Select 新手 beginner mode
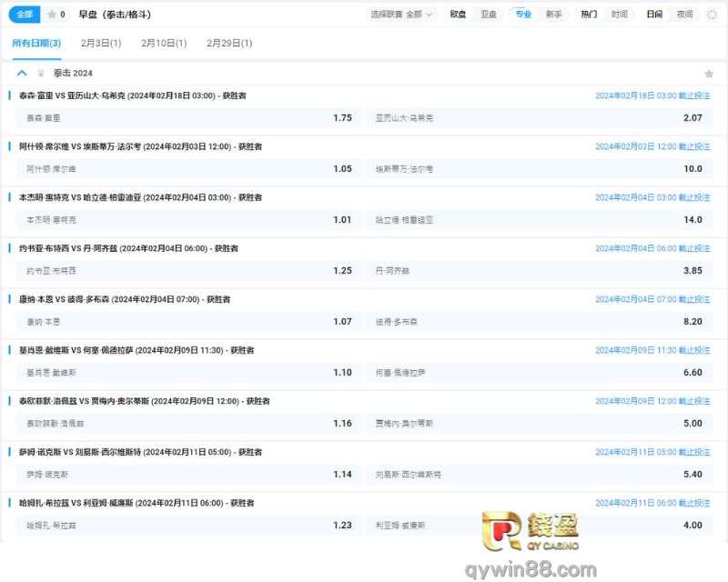This screenshot has height=582, width=728. (553, 15)
